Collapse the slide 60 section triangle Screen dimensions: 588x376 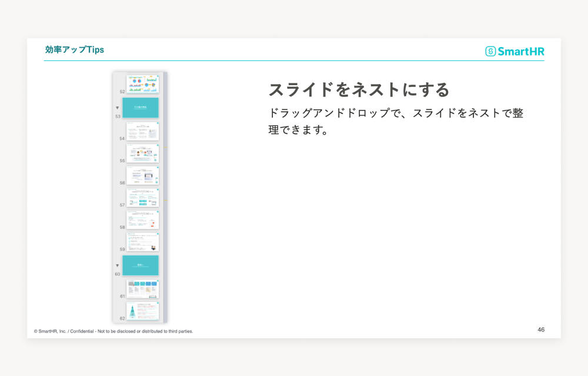118,266
